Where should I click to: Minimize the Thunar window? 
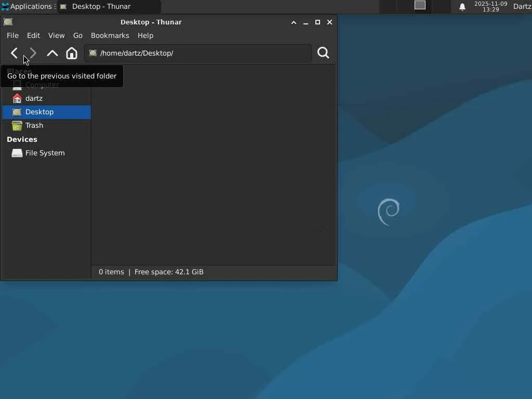(x=305, y=22)
